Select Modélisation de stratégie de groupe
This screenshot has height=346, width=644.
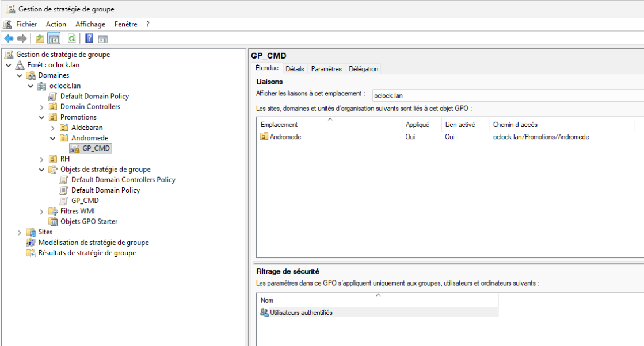93,243
